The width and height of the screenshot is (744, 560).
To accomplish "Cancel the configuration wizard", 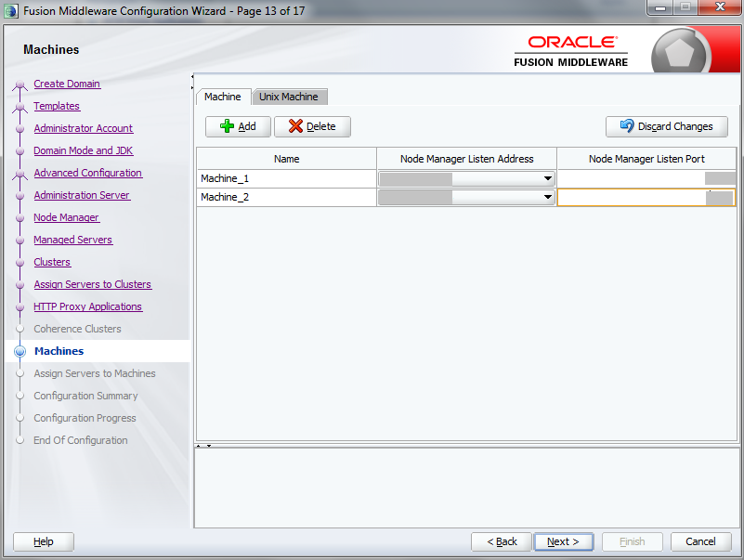I will tap(701, 541).
